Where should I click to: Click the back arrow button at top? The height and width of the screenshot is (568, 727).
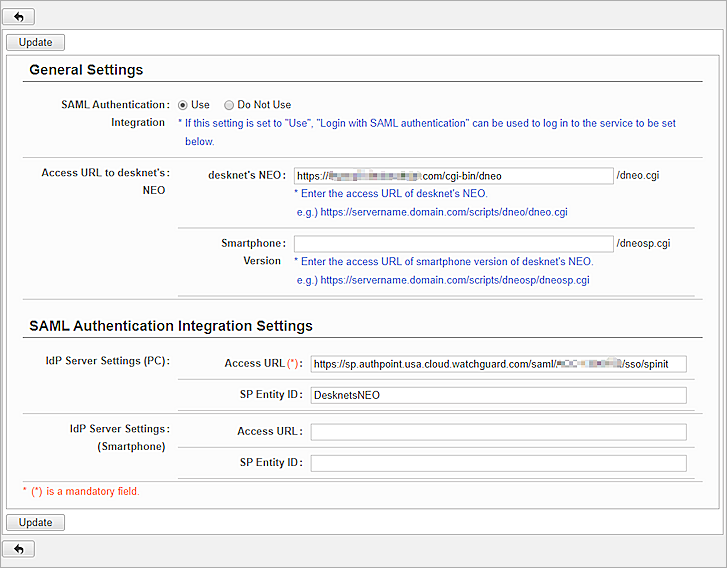click(x=21, y=16)
